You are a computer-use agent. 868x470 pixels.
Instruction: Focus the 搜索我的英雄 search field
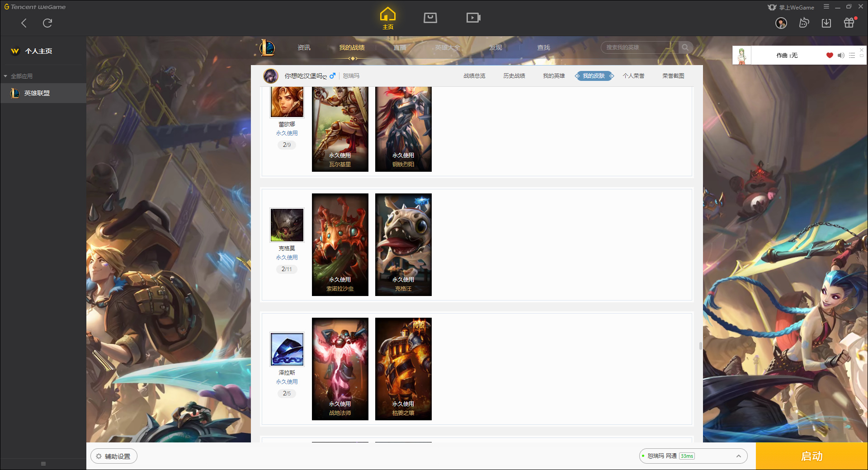click(640, 47)
